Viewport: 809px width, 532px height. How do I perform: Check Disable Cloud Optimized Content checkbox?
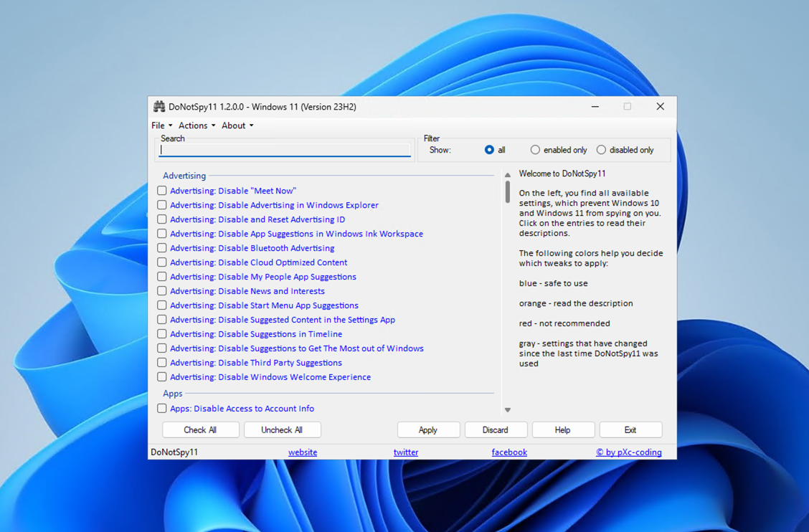point(162,262)
